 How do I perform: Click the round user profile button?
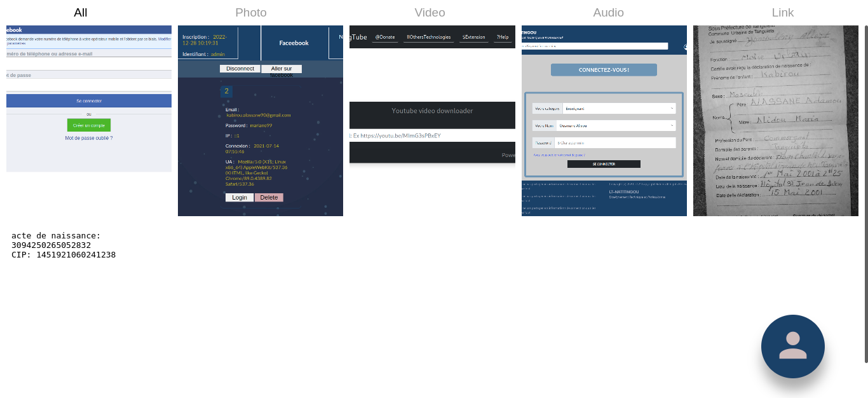pos(793,347)
